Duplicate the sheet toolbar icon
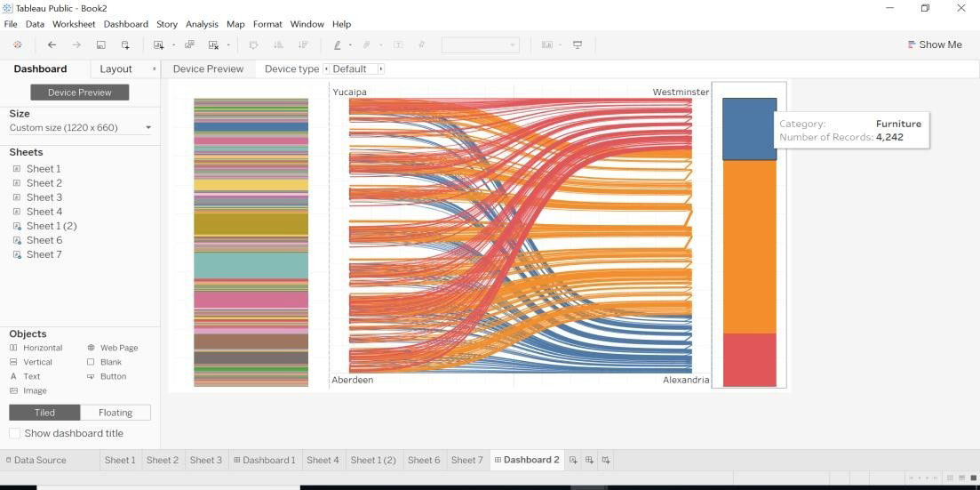This screenshot has width=980, height=490. click(x=189, y=45)
